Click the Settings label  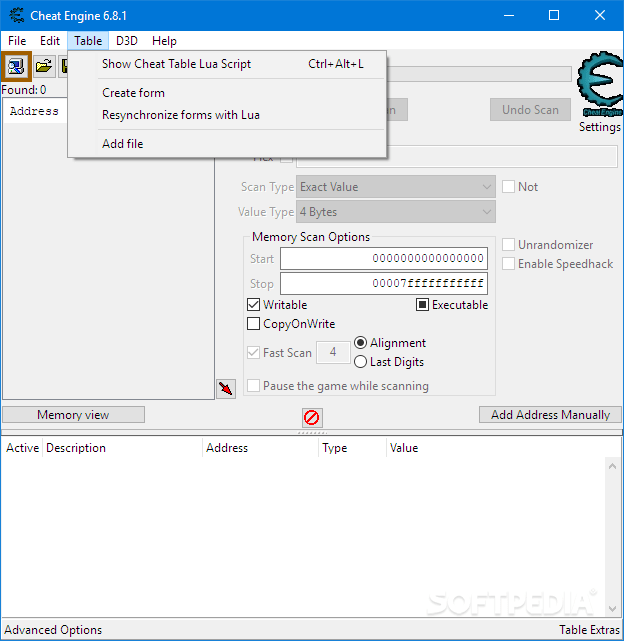point(600,127)
